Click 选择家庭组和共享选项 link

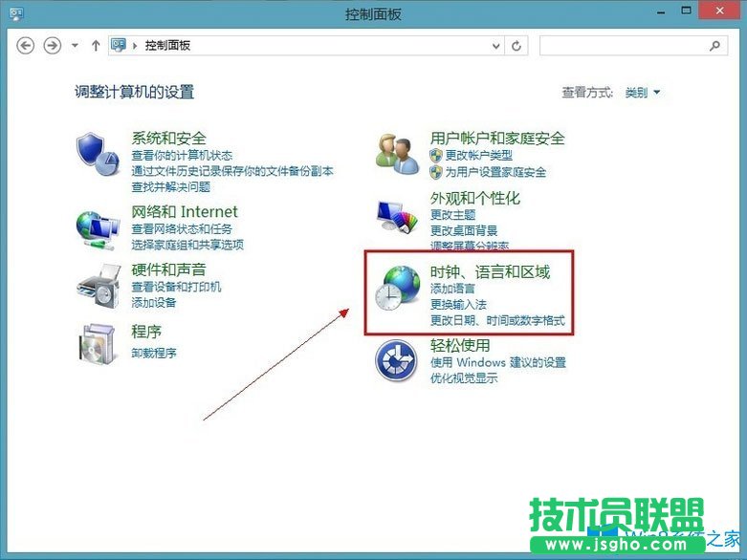pos(187,245)
